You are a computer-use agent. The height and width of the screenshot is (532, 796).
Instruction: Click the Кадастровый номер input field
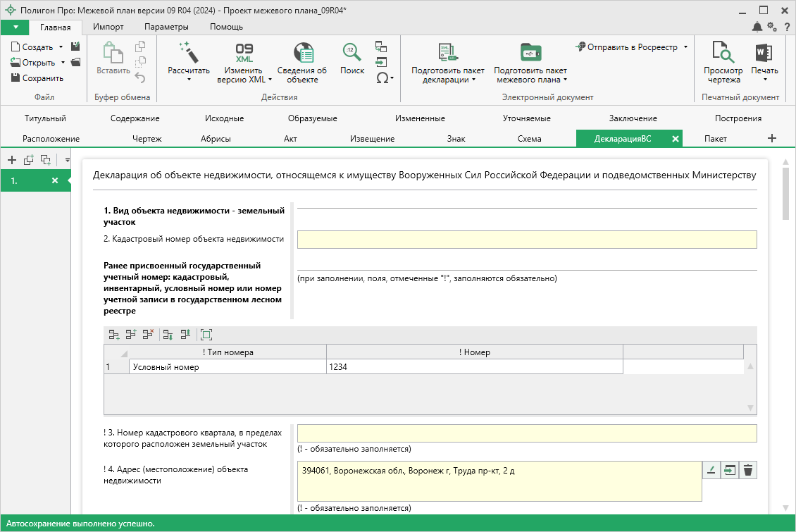[x=526, y=240]
